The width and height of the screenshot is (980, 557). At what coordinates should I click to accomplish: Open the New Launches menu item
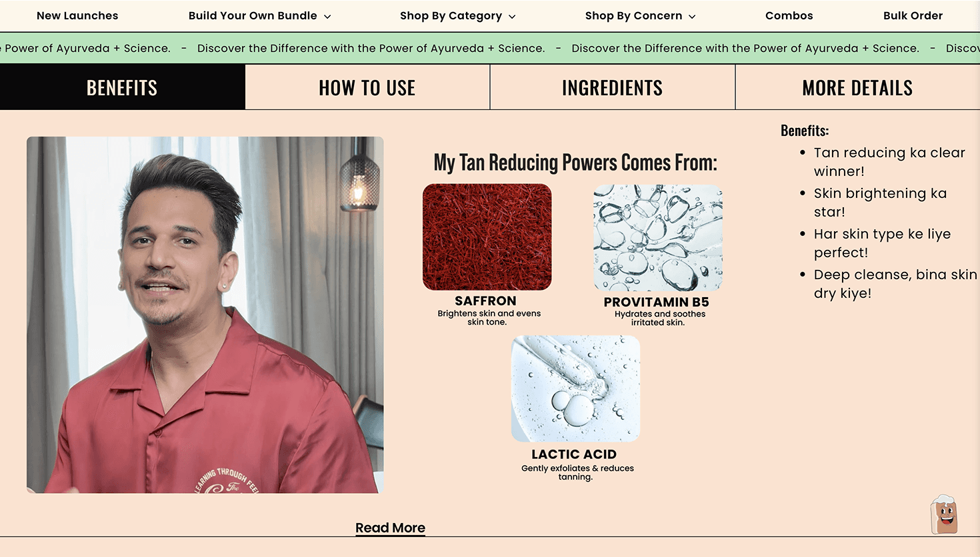pos(77,15)
